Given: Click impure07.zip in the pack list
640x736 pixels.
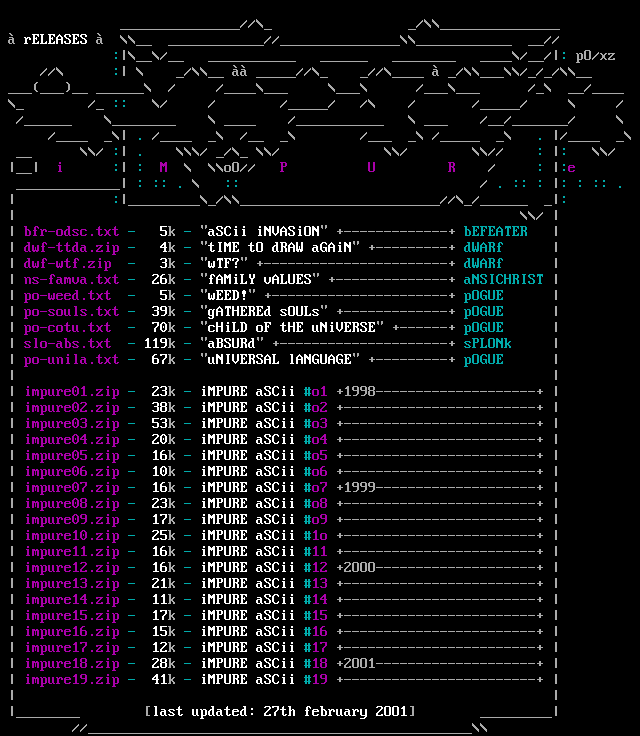Looking at the screenshot, I should pos(71,487).
